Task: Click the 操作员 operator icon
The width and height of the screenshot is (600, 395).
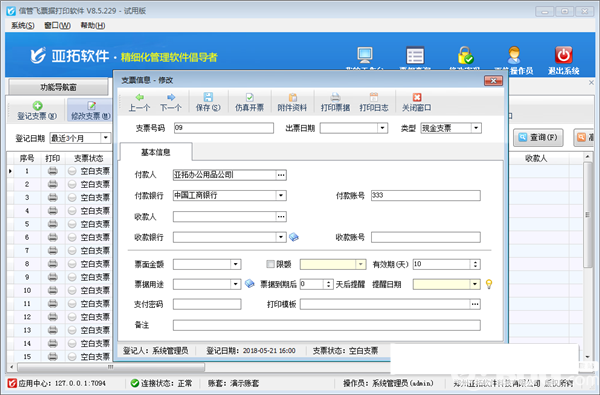Action: [x=514, y=55]
